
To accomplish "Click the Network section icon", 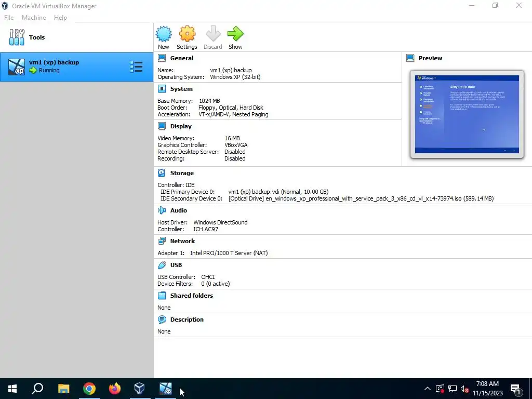I will pos(162,241).
